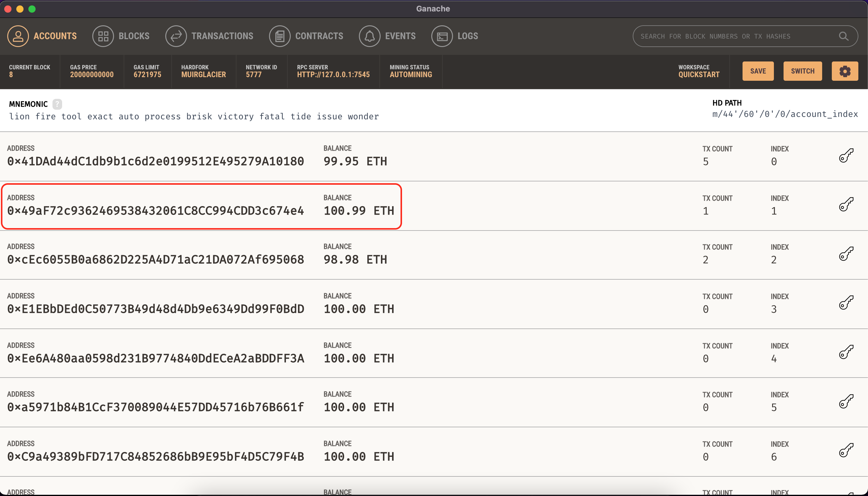Click the AUTOMINING mining status

pos(411,75)
